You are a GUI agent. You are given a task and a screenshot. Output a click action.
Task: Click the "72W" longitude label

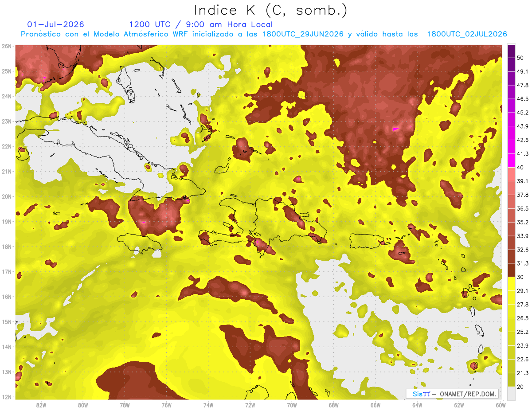250,405
